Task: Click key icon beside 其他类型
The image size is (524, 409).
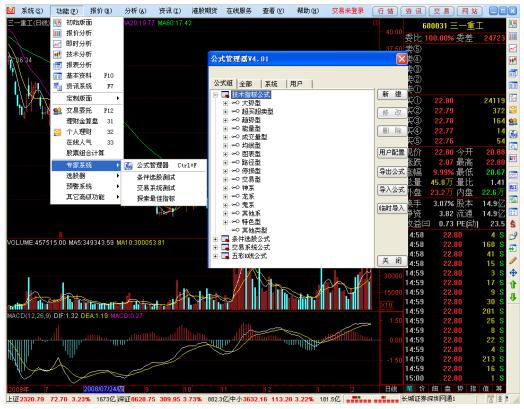Action: [236, 230]
